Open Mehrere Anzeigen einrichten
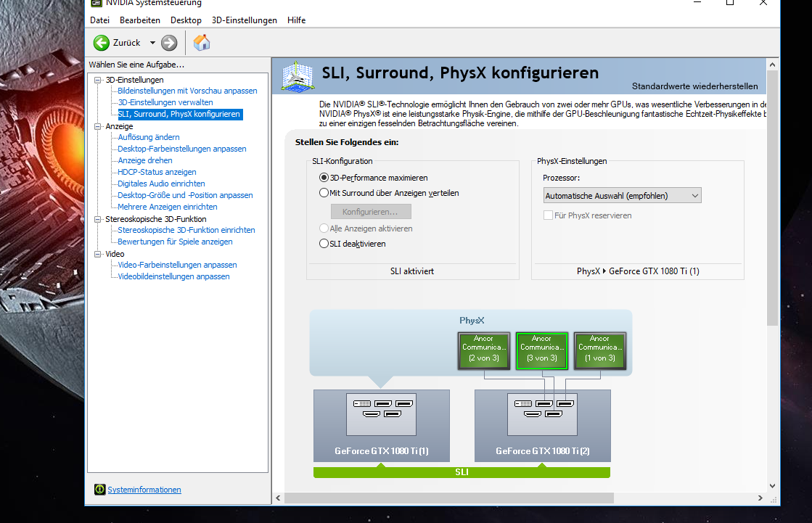Screen dimensions: 812x523 [168, 207]
